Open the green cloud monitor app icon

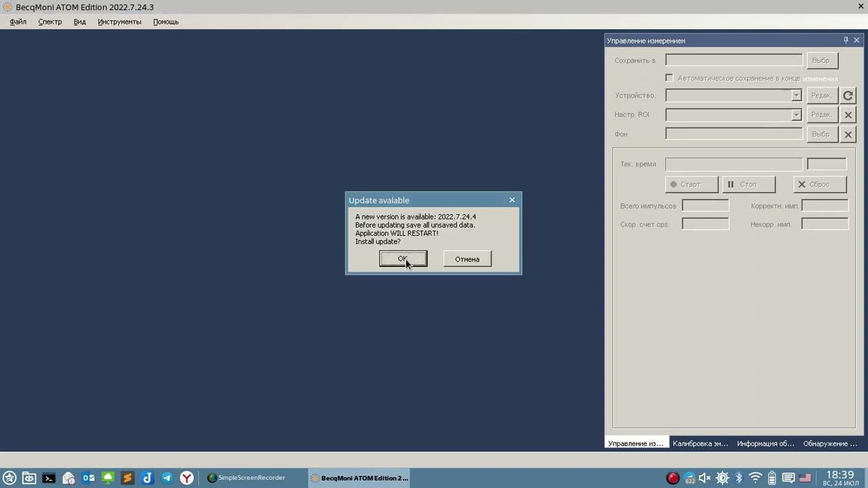click(x=108, y=478)
